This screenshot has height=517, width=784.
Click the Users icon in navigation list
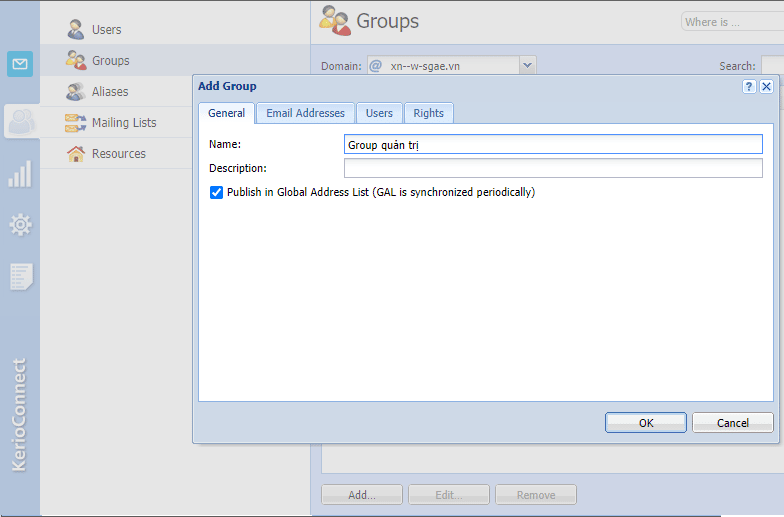click(x=76, y=30)
